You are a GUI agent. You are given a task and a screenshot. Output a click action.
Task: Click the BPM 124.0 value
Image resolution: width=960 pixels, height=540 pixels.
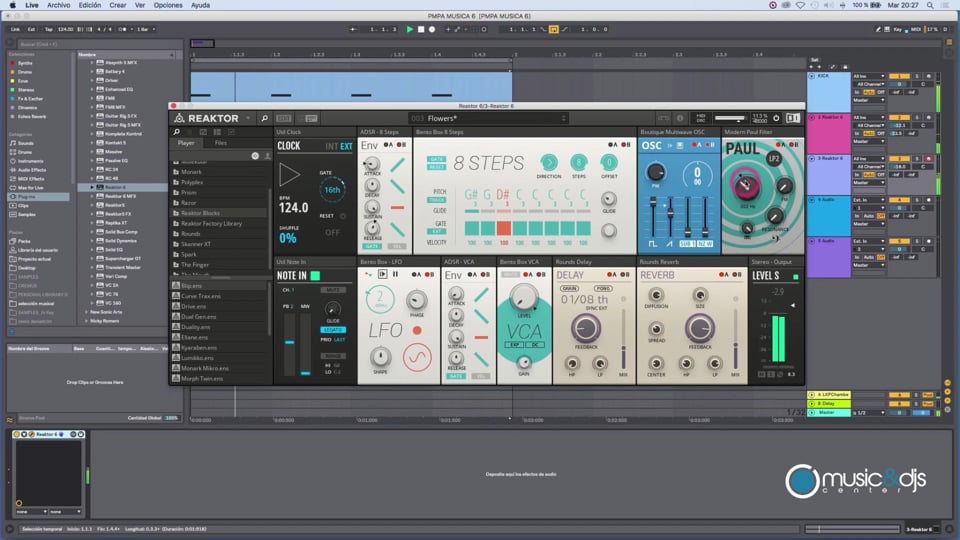pyautogui.click(x=293, y=208)
